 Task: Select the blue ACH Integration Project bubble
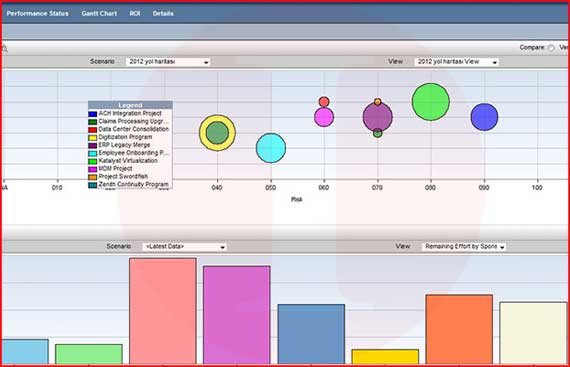click(x=484, y=117)
